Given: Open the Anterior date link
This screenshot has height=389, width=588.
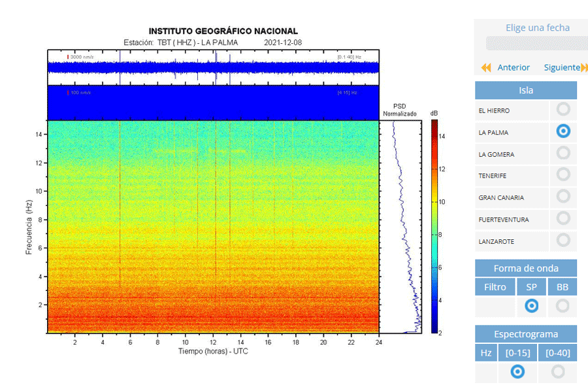Looking at the screenshot, I should coord(514,67).
